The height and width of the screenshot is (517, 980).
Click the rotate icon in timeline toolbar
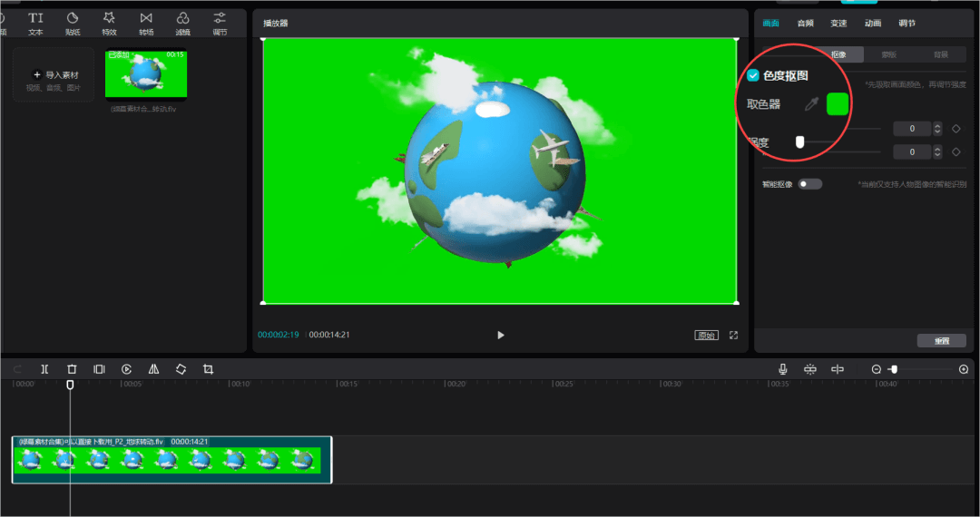181,369
